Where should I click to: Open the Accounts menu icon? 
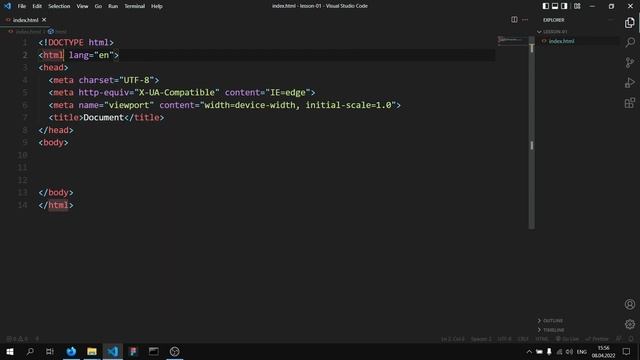630,304
